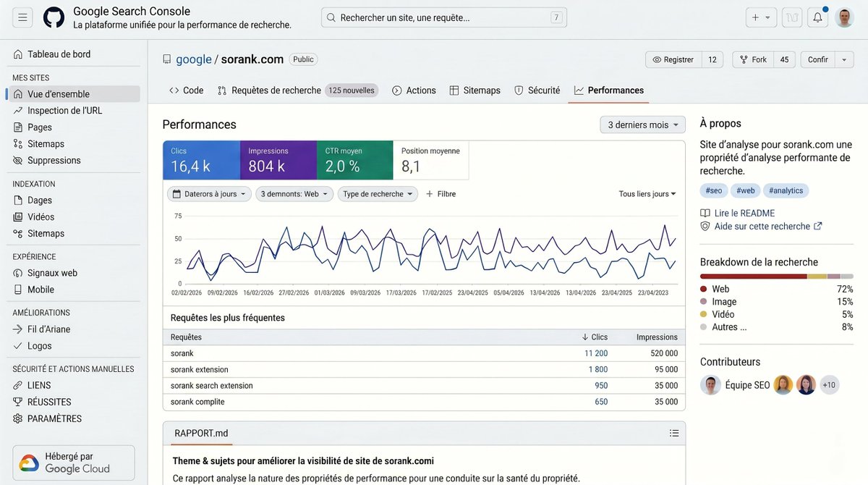Click the yellow Vidéo legend dot
Screen dimensions: 868x485
pos(704,314)
